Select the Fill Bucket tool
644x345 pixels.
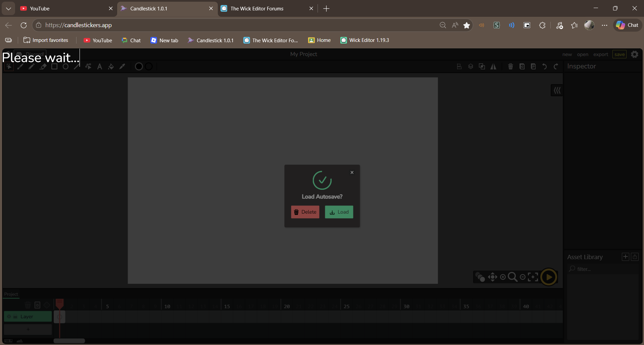[x=111, y=67]
